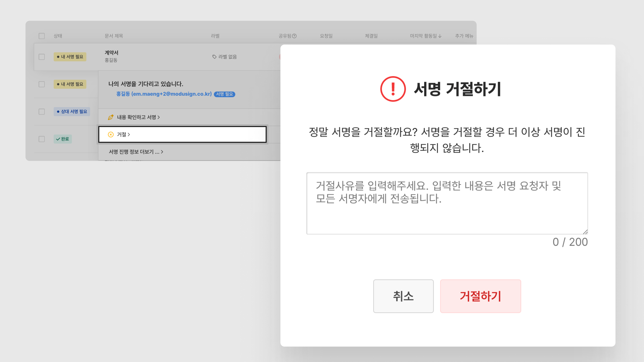The width and height of the screenshot is (644, 362).
Task: Click the 홍길동 email link
Action: coord(164,94)
